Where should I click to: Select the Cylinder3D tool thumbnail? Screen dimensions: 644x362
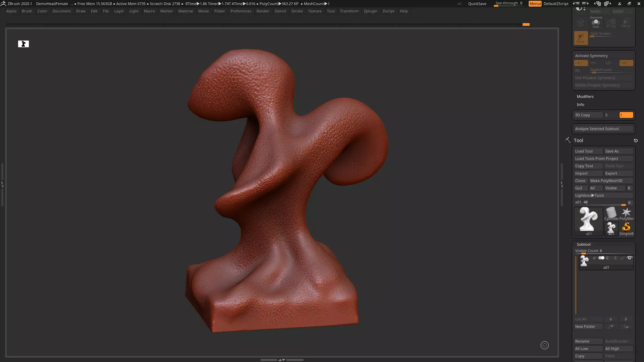(x=611, y=214)
